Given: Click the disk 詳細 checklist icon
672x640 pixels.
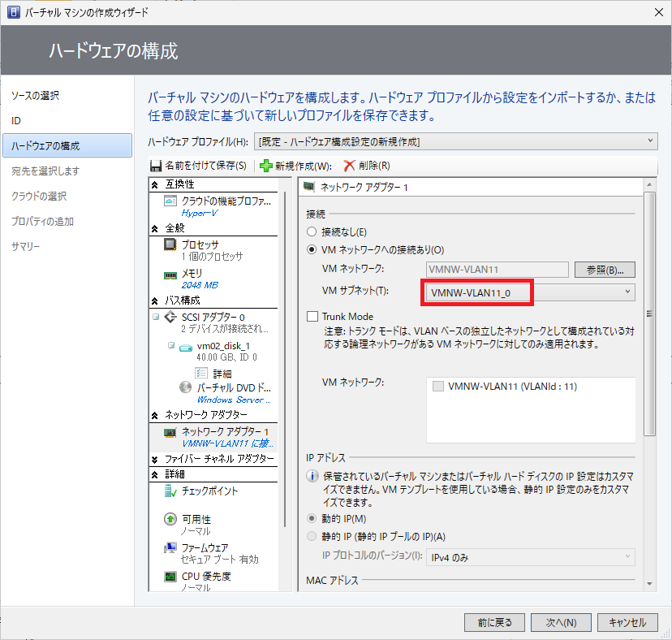Looking at the screenshot, I should point(201,373).
